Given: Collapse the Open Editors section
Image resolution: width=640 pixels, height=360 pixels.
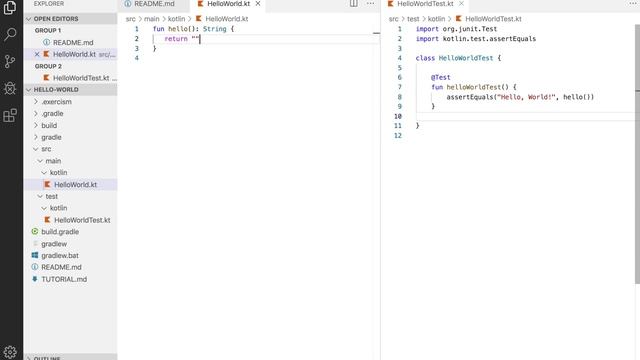Looking at the screenshot, I should click(x=71, y=19).
